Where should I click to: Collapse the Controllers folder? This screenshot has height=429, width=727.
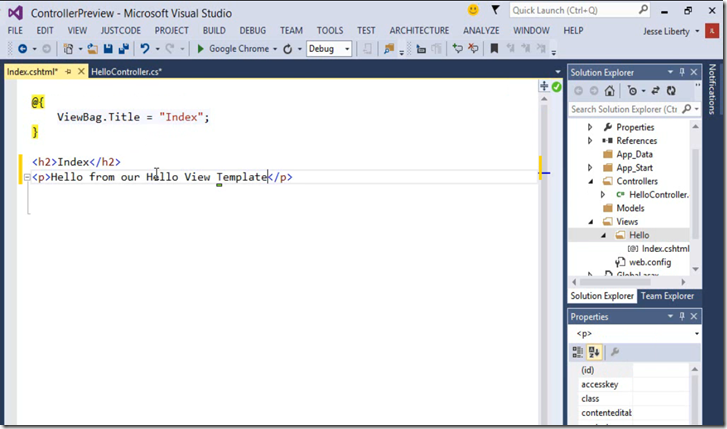point(590,181)
